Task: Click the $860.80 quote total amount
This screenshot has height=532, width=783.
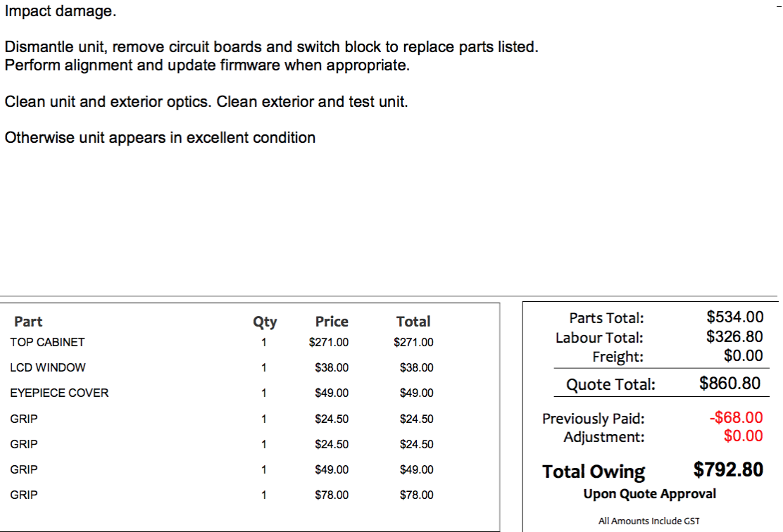Action: pos(729,384)
